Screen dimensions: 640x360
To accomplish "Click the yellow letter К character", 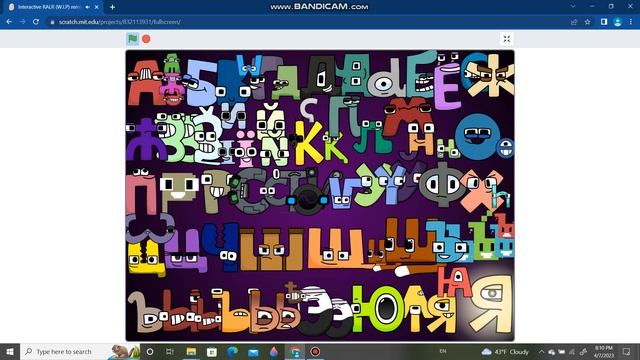I will click(x=309, y=142).
